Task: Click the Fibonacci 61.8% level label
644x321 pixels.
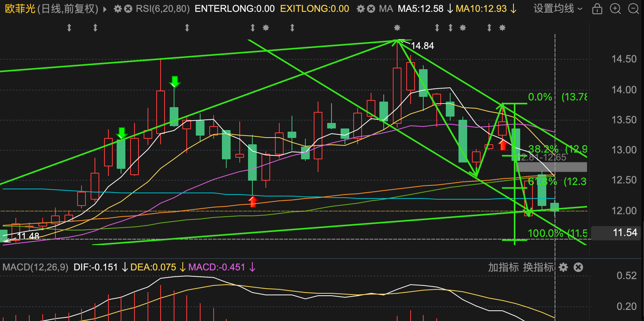Action: [x=543, y=181]
